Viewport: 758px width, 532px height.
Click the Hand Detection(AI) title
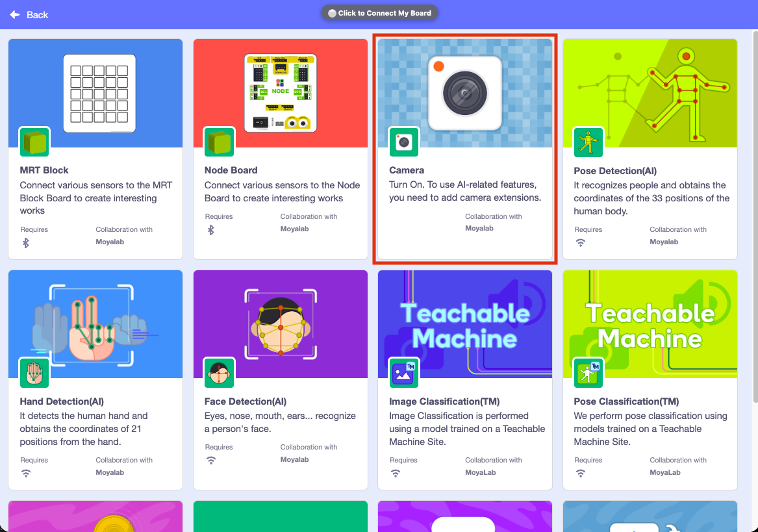pyautogui.click(x=62, y=401)
